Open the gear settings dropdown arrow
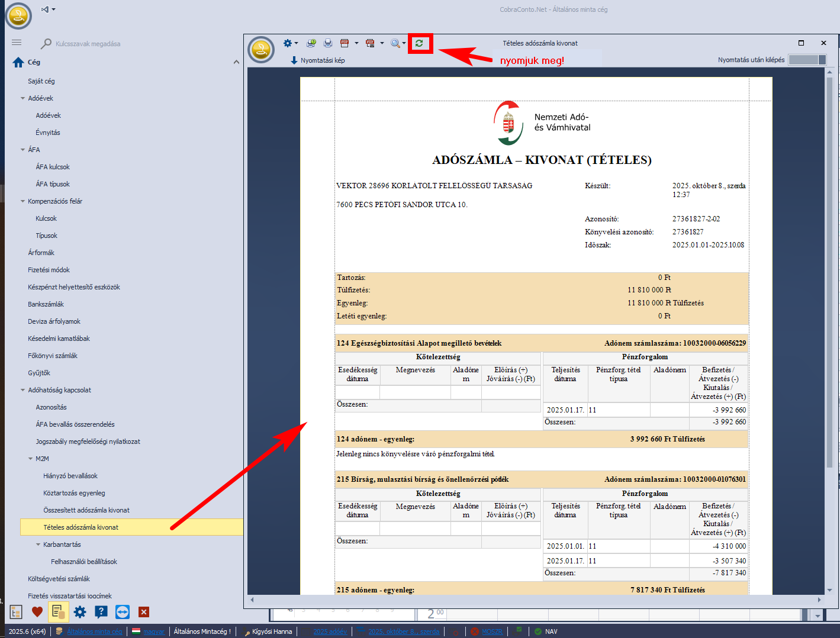Viewport: 840px width, 638px height. [297, 43]
